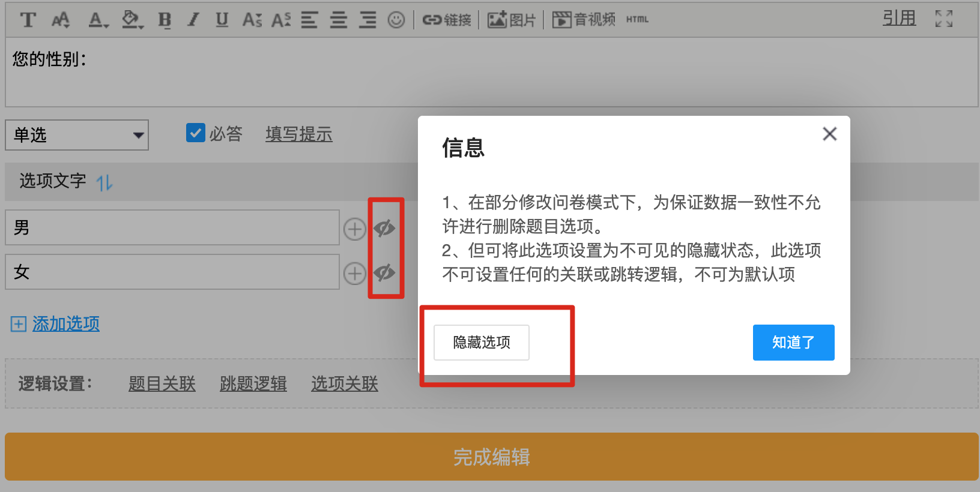980x492 pixels.
Task: Hide the 男 option with the eye icon
Action: coord(384,228)
